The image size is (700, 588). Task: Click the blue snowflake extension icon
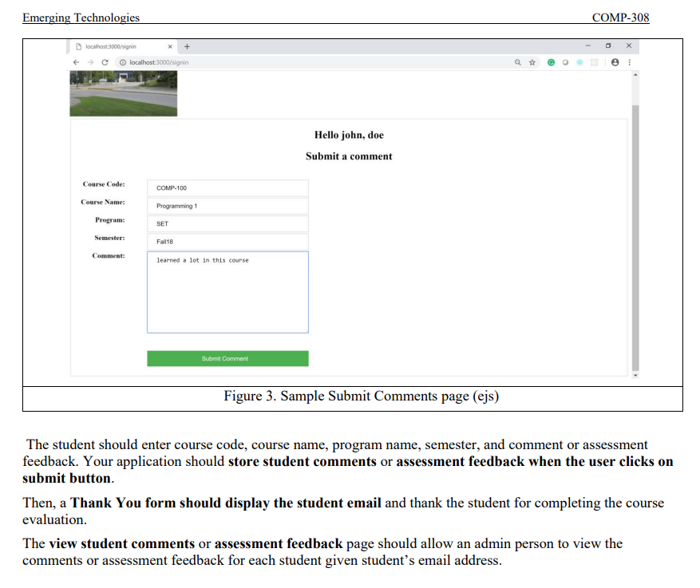click(x=579, y=62)
